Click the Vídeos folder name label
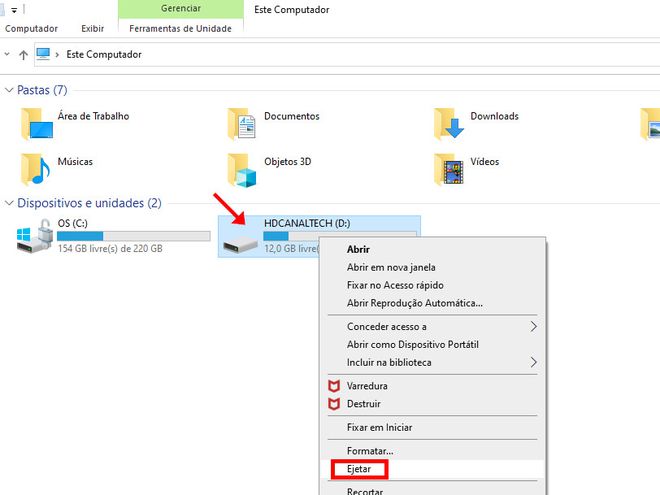This screenshot has width=660, height=495. [484, 162]
